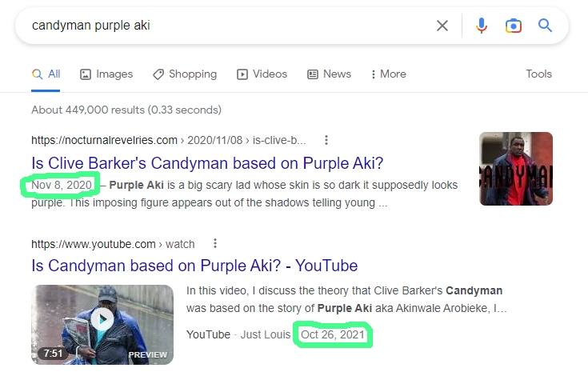Select the All results tab
The height and width of the screenshot is (388, 588).
coord(46,74)
